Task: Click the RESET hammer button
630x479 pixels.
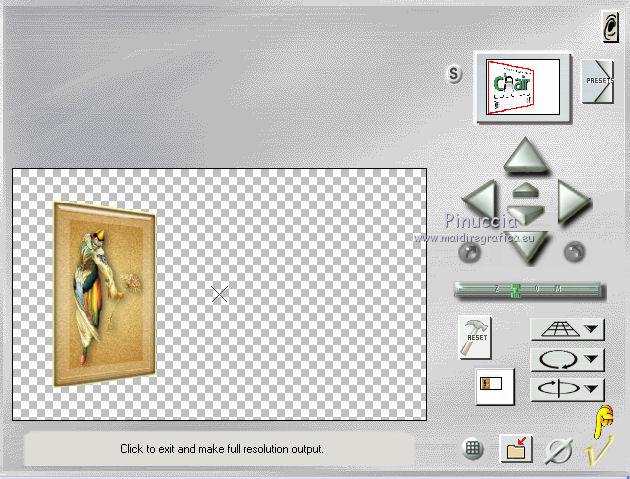Action: click(x=475, y=337)
